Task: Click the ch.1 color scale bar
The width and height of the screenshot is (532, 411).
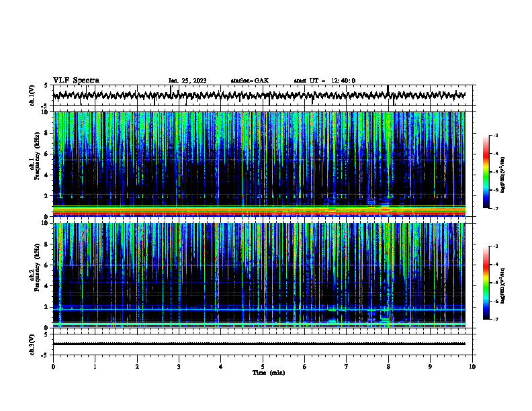Action: click(486, 172)
